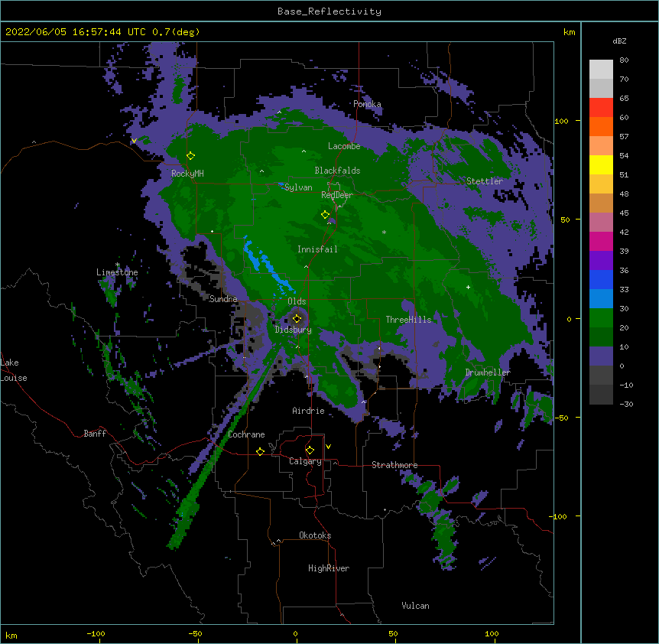Click the 100 tick on bottom km axis
Viewport: 659px width, 644px height.
(492, 634)
